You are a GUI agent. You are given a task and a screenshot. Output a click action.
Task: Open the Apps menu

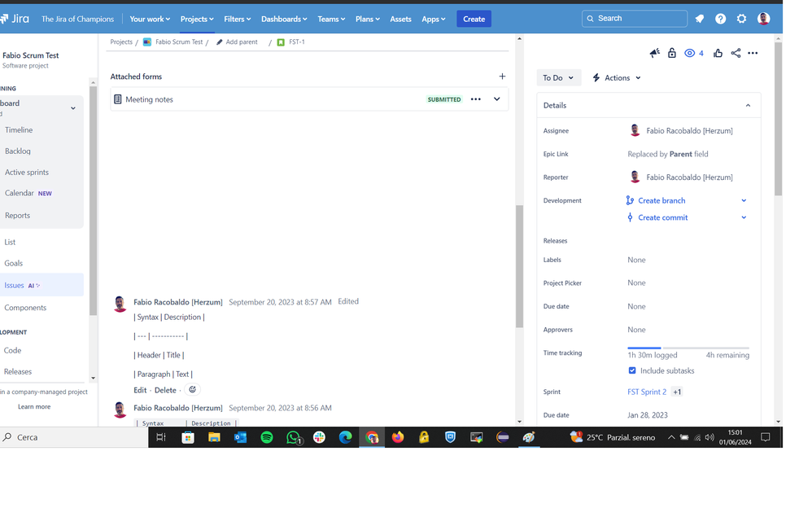point(433,20)
